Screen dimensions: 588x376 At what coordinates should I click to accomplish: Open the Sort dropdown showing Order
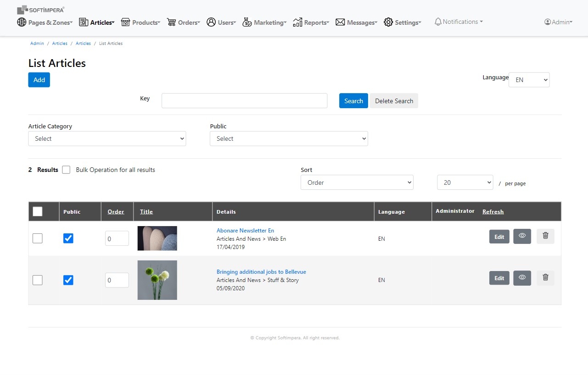pyautogui.click(x=357, y=182)
